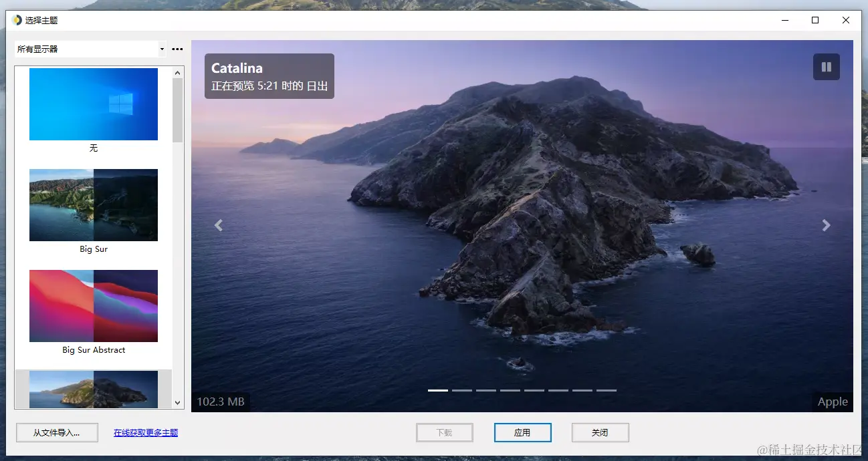Open the 所有显示器 display dropdown
The image size is (868, 461).
pos(90,49)
